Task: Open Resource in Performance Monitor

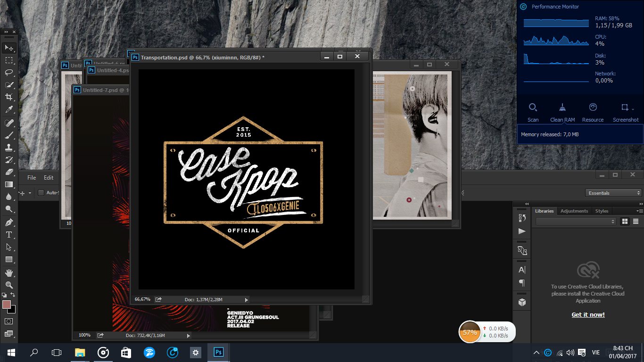Action: click(593, 113)
